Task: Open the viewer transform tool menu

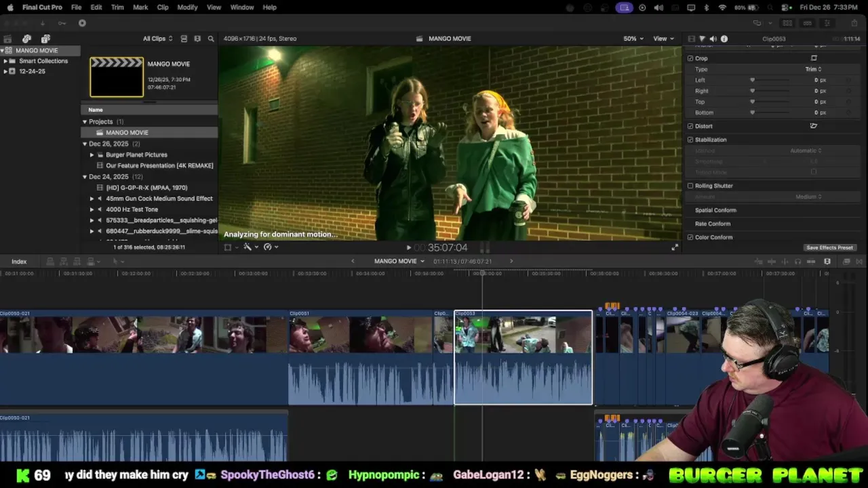Action: [x=230, y=247]
